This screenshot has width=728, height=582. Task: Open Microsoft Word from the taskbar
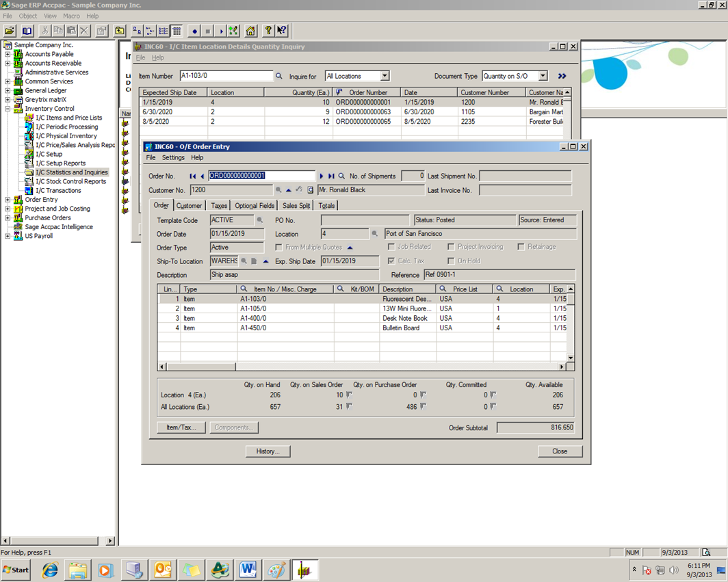[x=248, y=570]
